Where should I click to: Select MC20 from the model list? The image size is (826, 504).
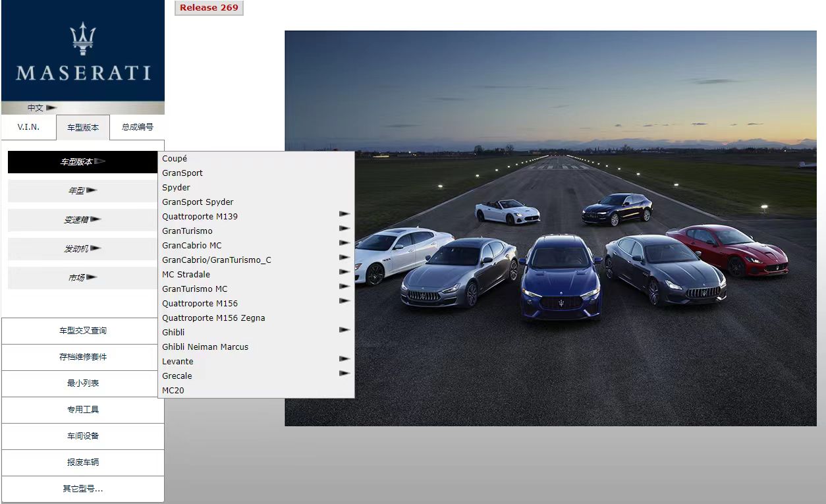point(173,391)
